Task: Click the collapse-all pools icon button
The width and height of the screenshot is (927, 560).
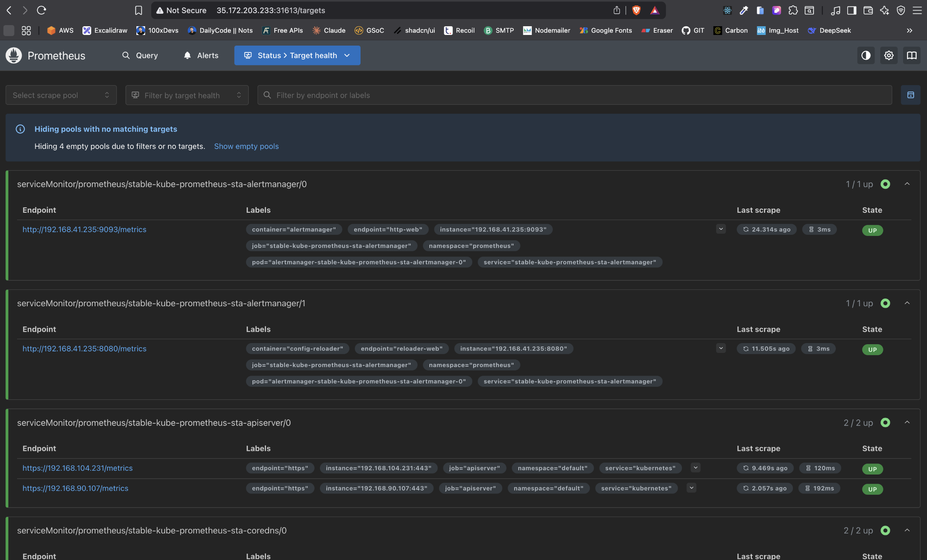Action: [x=910, y=95]
